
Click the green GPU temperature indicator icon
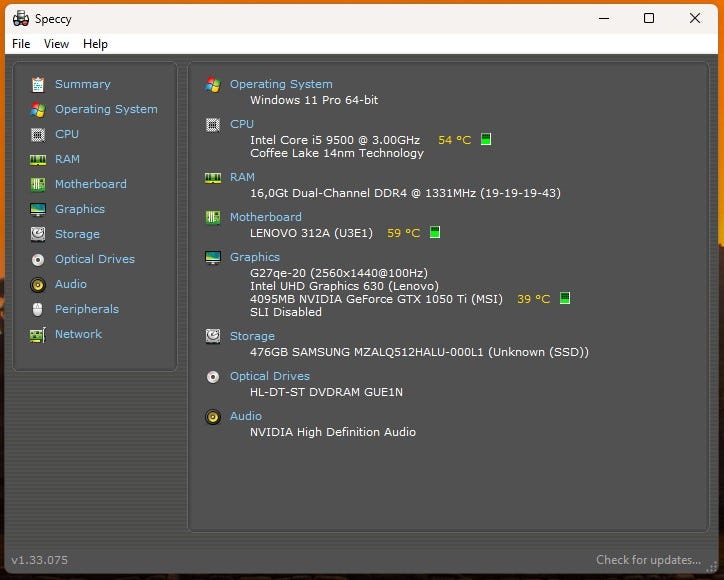pos(565,298)
